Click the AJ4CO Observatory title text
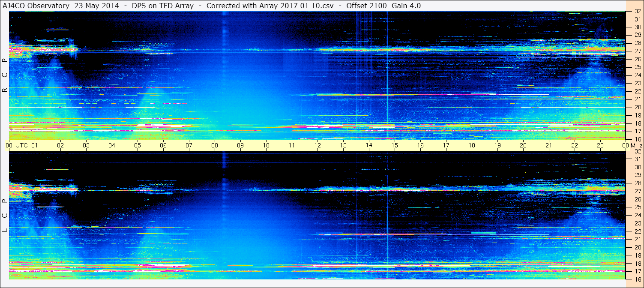This screenshot has width=644, height=288. (x=36, y=6)
